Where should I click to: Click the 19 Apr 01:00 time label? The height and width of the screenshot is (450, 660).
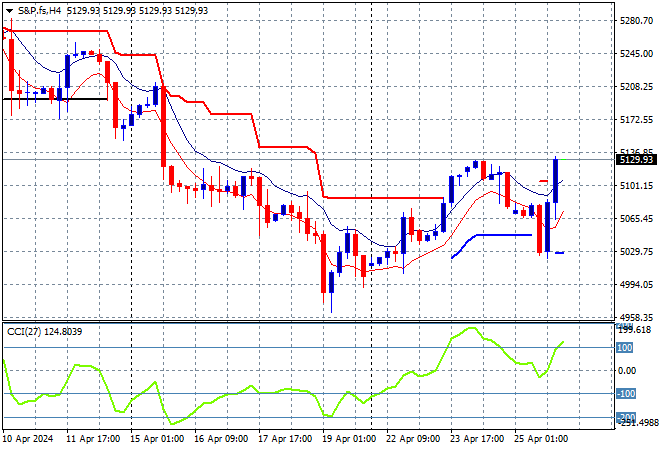click(x=349, y=439)
